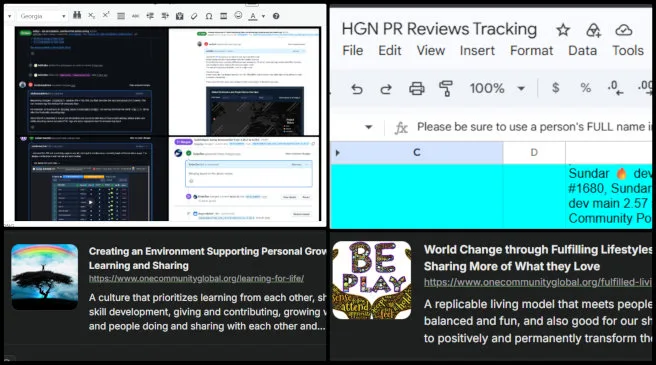Open the Georgia font family dropdown

click(x=42, y=16)
